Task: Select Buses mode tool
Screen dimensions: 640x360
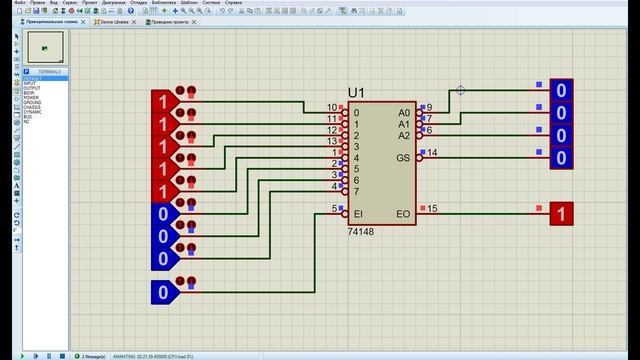Action: [17, 75]
